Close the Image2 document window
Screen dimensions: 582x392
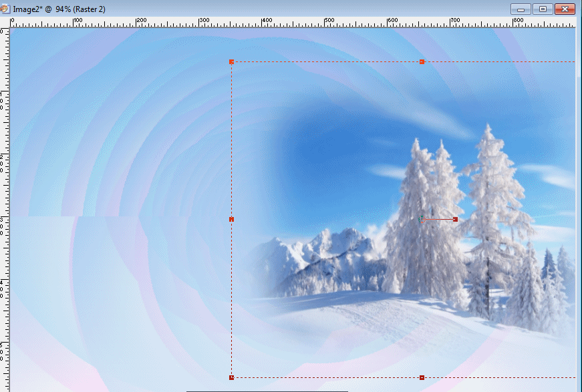pyautogui.click(x=565, y=9)
